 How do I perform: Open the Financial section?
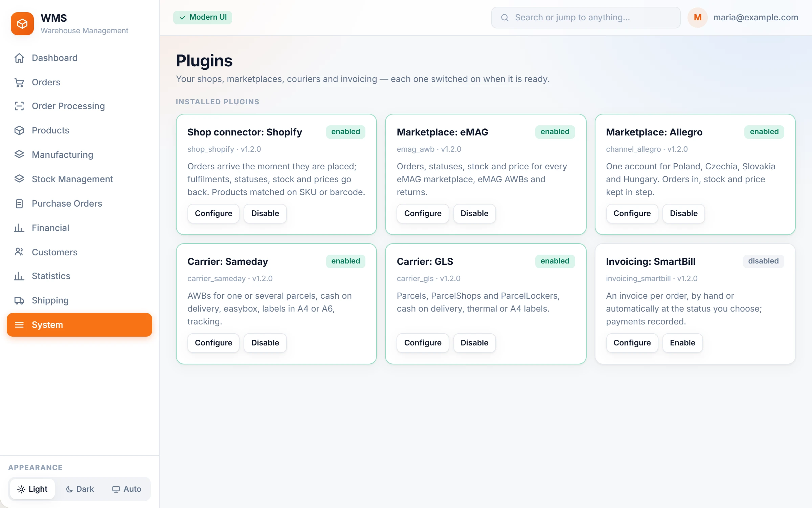tap(80, 228)
